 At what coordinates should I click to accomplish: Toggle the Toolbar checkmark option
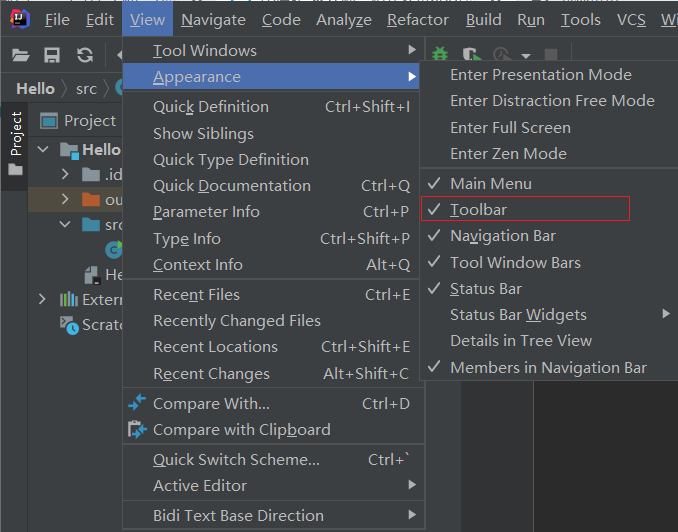(478, 209)
